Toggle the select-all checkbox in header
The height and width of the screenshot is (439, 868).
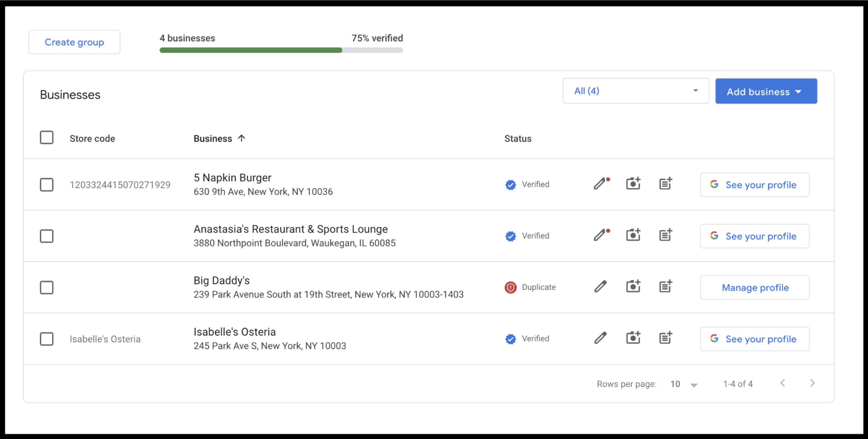pyautogui.click(x=46, y=138)
